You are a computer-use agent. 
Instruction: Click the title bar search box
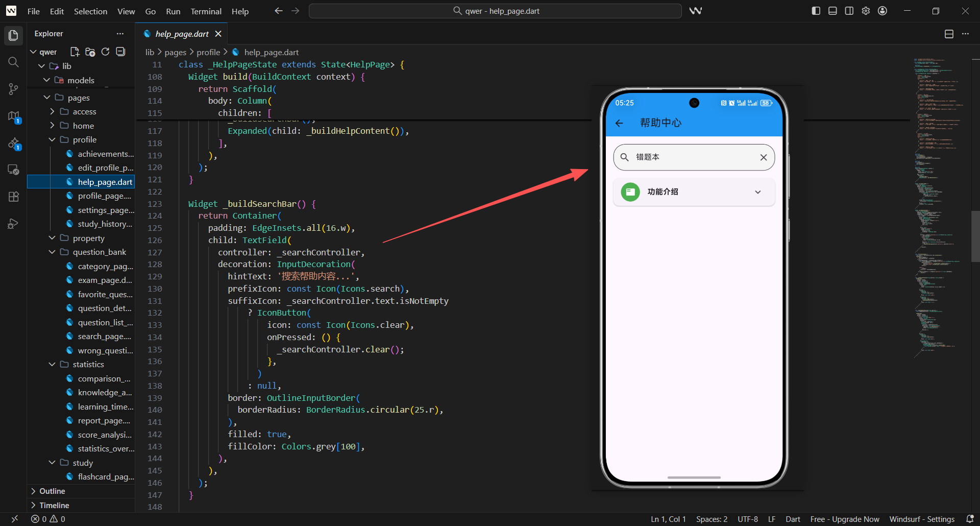tap(495, 11)
